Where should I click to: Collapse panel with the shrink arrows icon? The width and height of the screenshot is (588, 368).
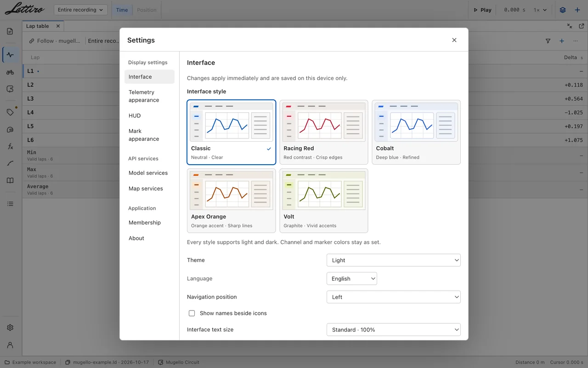pos(570,26)
